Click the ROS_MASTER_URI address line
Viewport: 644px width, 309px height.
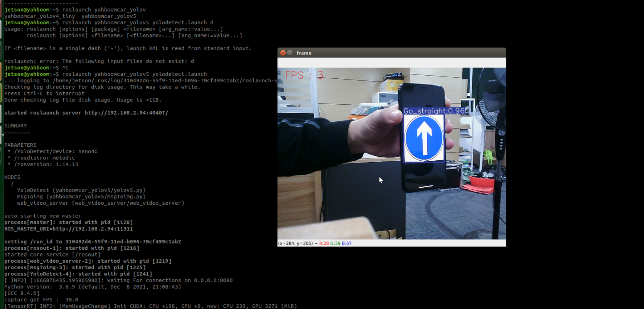coord(69,229)
